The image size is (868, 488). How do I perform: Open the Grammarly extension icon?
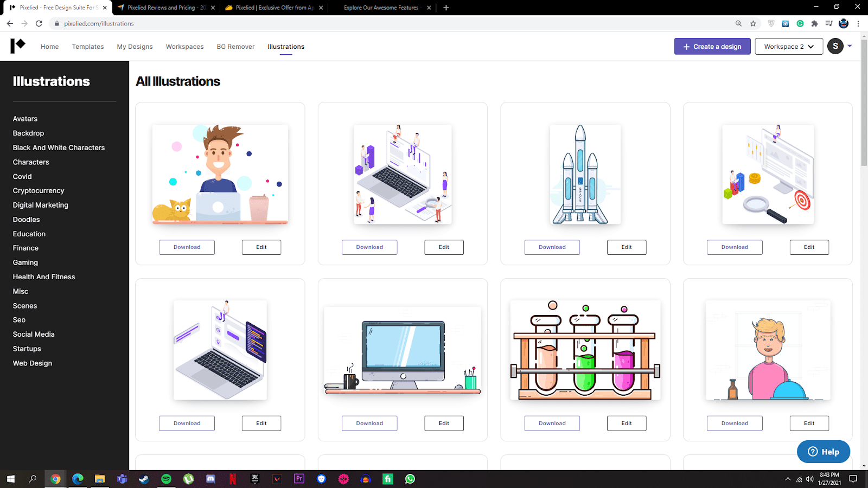point(800,23)
